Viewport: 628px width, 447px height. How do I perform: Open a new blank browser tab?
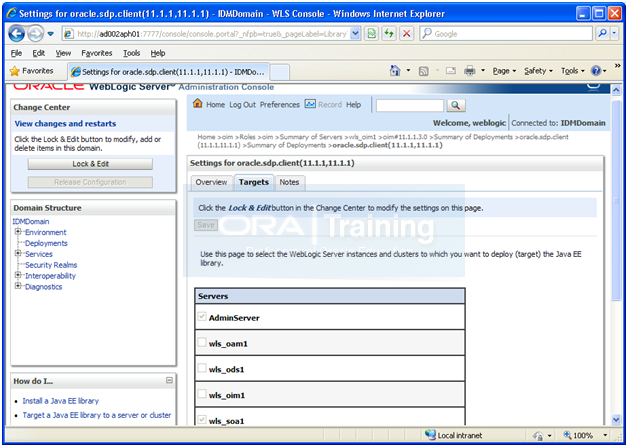click(280, 72)
